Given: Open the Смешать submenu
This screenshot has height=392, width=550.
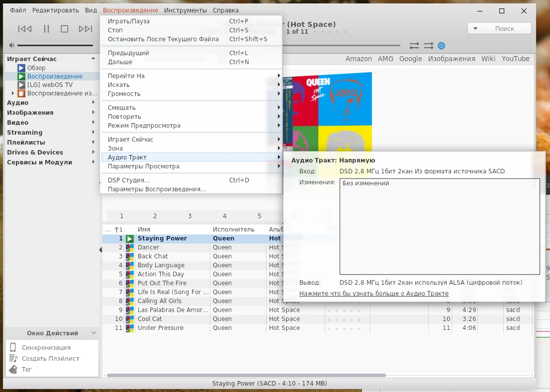Looking at the screenshot, I should point(191,108).
